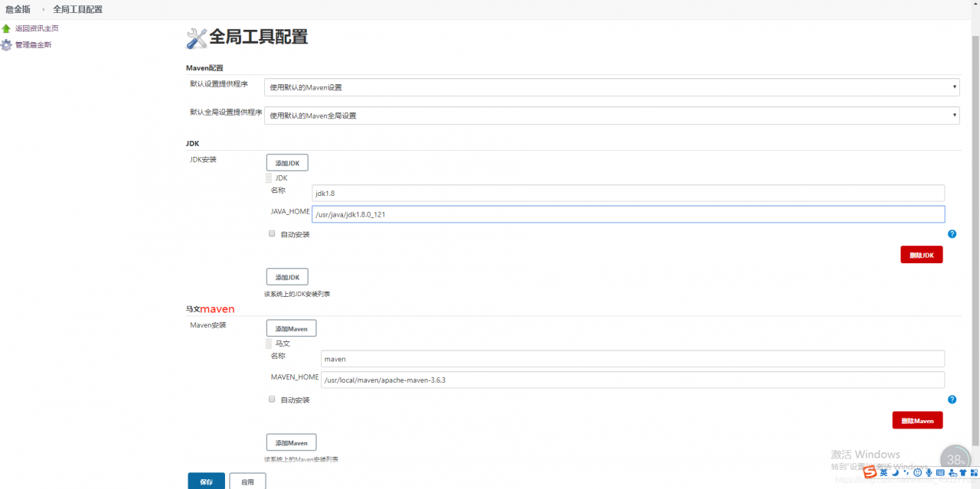The width and height of the screenshot is (980, 489).
Task: Click the wrench and screwdriver title icon
Action: coord(197,37)
